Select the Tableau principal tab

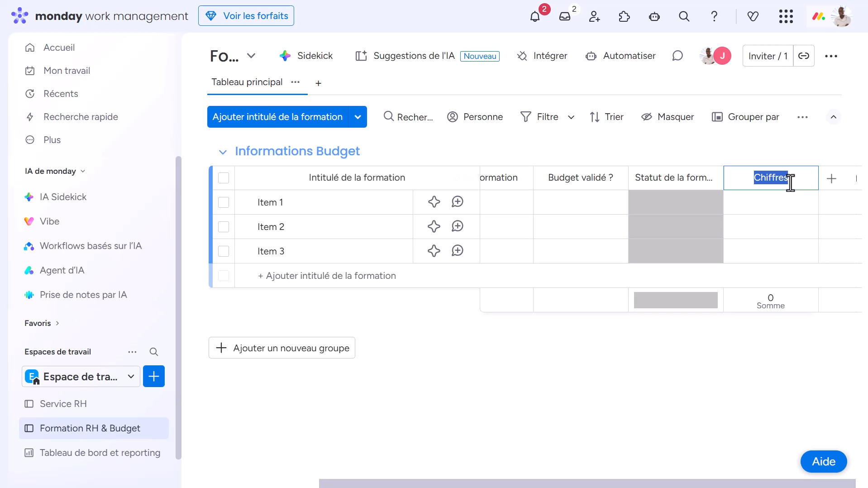tap(247, 82)
